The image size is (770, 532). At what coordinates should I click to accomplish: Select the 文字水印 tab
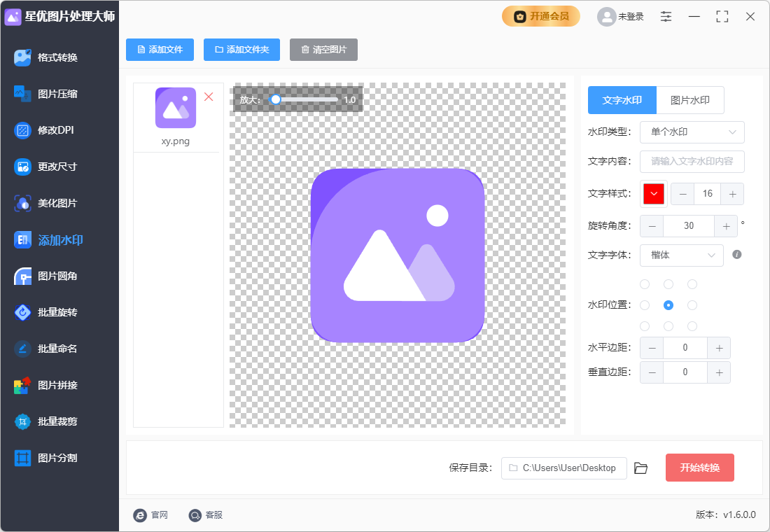pos(622,100)
